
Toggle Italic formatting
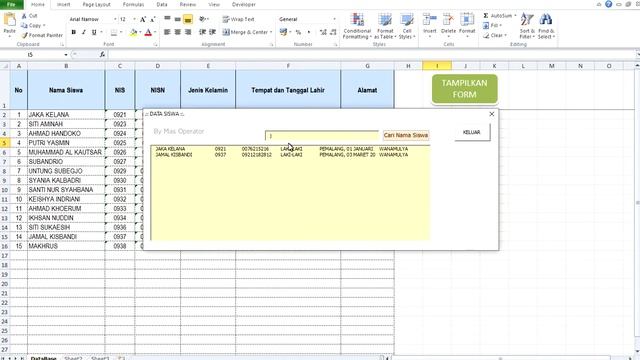point(84,32)
